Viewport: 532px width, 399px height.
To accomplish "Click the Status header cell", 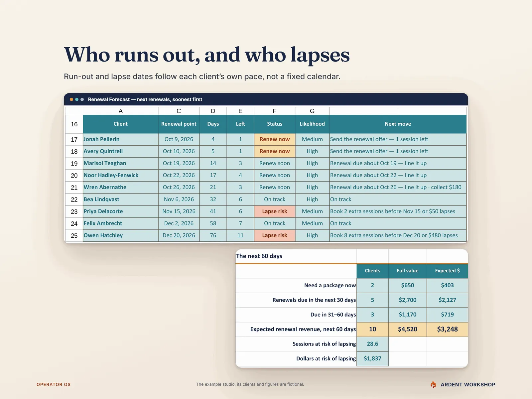I will point(275,124).
